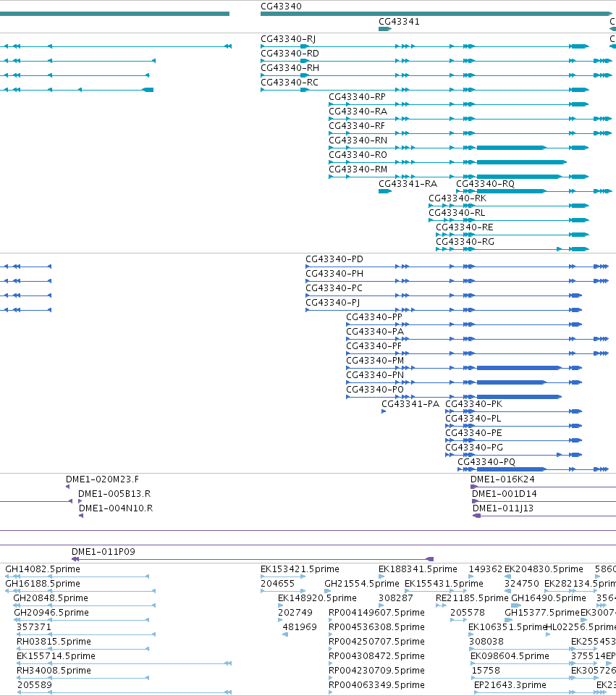Click the small teal CG43341 gene arrow glyph
This screenshot has width=616, height=696.
(x=385, y=29)
